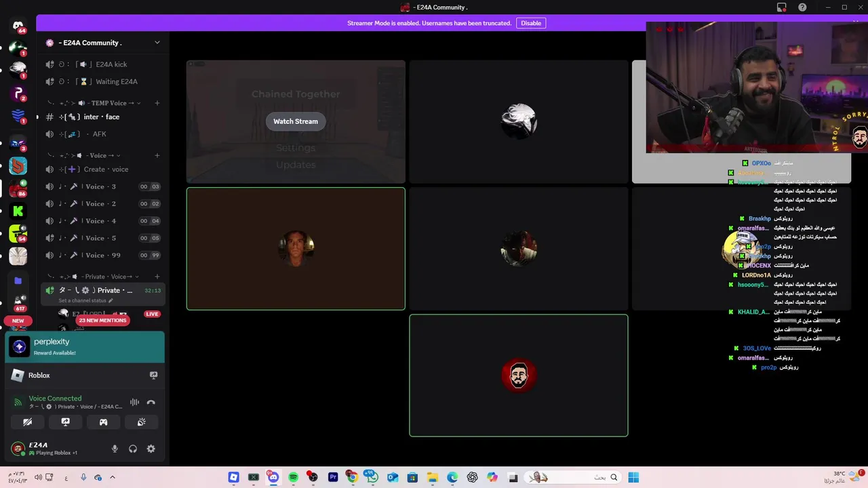Join the Voice · 4 channel
This screenshot has height=488, width=868.
tap(103, 221)
